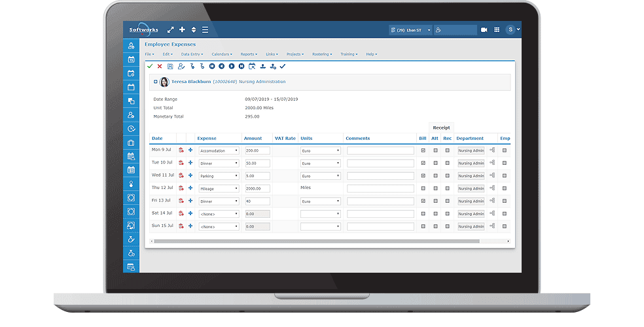Open Units dropdown for Fri 13 Jul
The width and height of the screenshot is (644, 327).
[320, 201]
